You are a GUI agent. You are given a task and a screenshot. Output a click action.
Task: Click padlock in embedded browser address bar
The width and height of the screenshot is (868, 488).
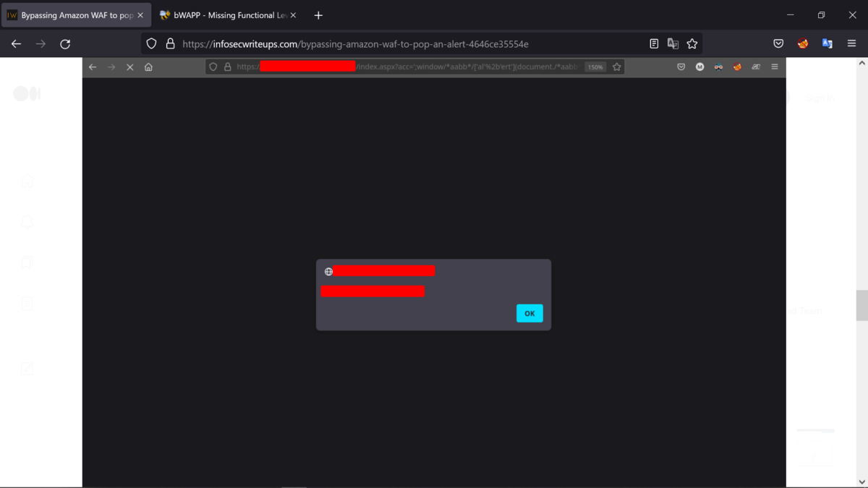click(x=227, y=67)
